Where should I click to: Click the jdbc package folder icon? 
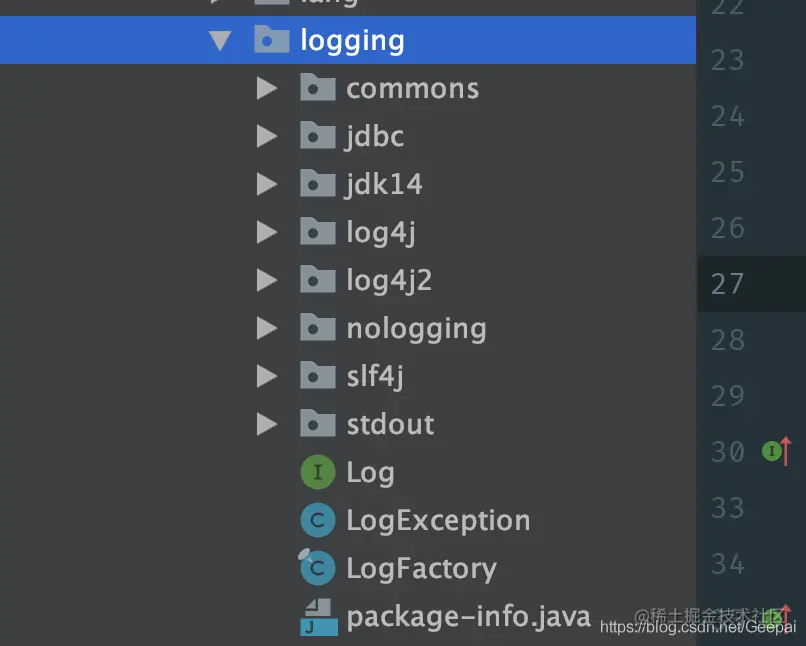click(317, 135)
